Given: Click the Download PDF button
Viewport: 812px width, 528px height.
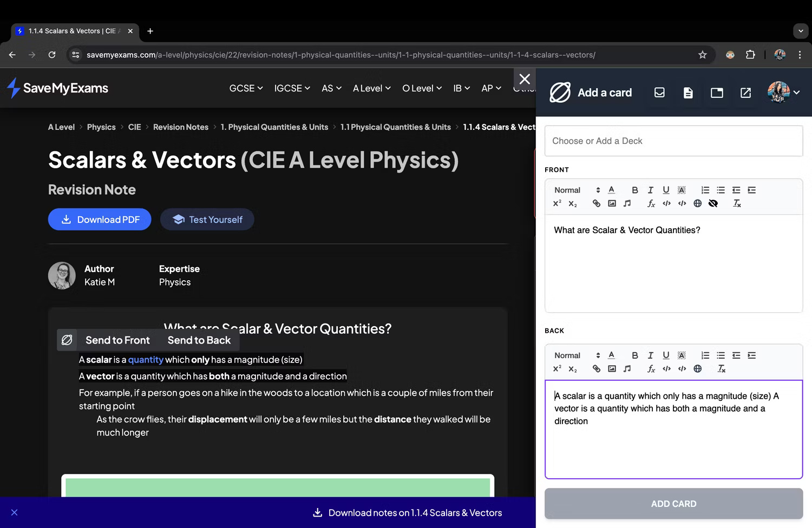Looking at the screenshot, I should pos(100,219).
